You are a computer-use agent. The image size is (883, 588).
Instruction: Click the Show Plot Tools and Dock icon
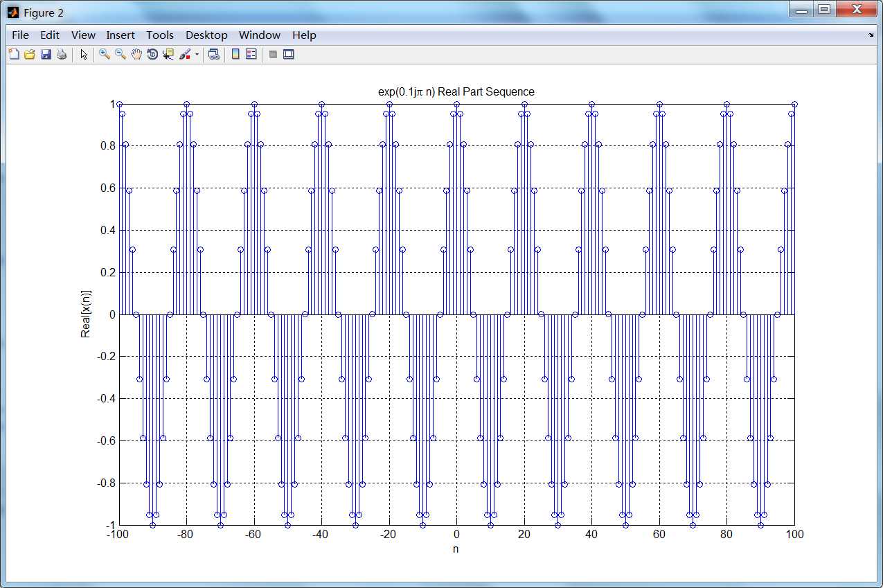tap(289, 54)
